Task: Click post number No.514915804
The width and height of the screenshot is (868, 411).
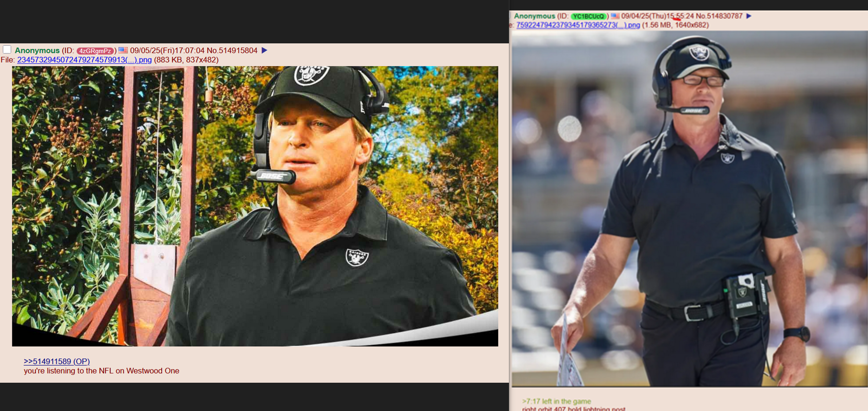Action: 232,50
